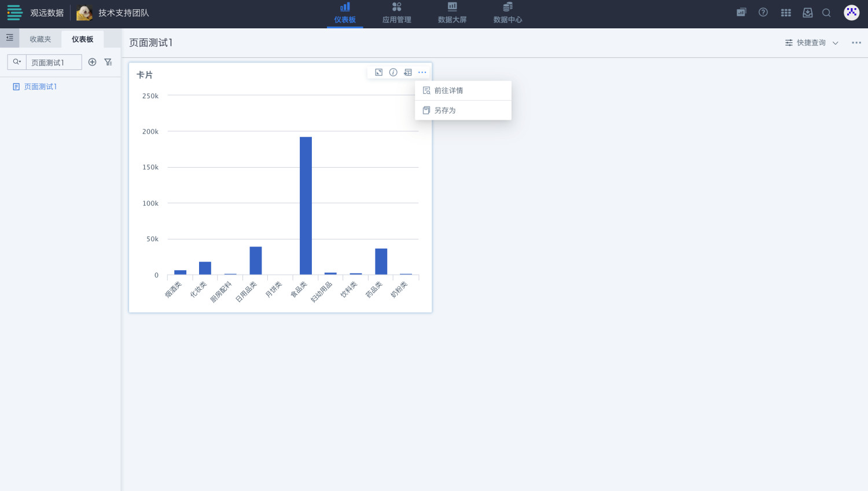Click the card's table view icon
This screenshot has height=491, width=868.
[408, 72]
